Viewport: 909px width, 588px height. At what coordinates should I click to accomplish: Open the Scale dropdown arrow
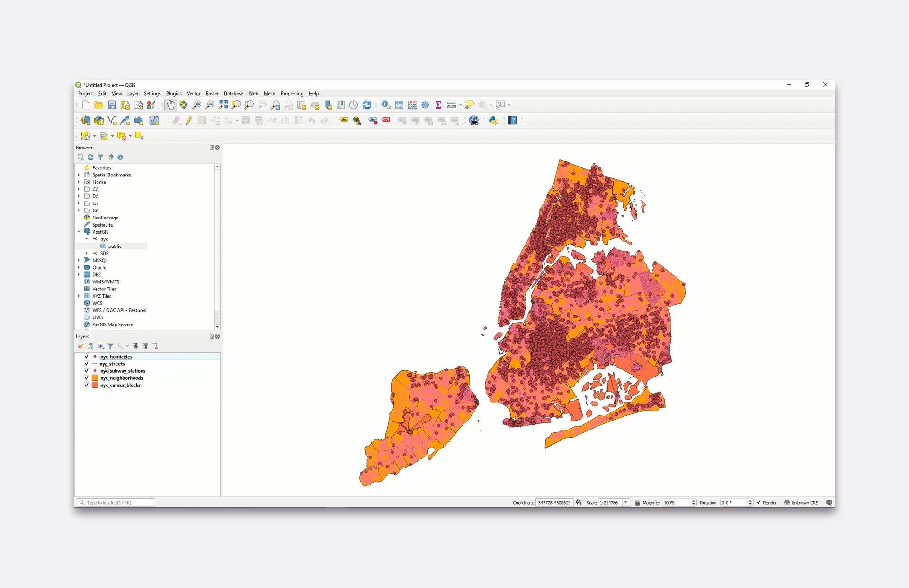click(626, 503)
